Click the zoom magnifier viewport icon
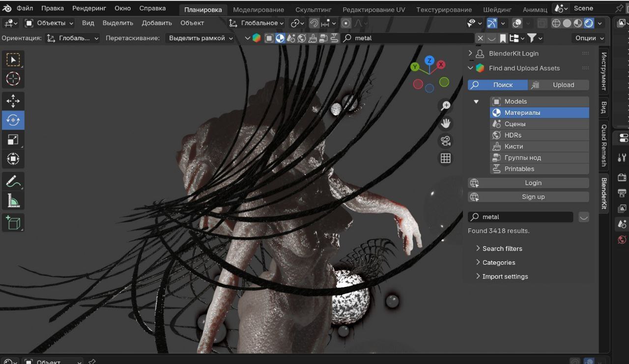This screenshot has height=364, width=629. pos(446,106)
